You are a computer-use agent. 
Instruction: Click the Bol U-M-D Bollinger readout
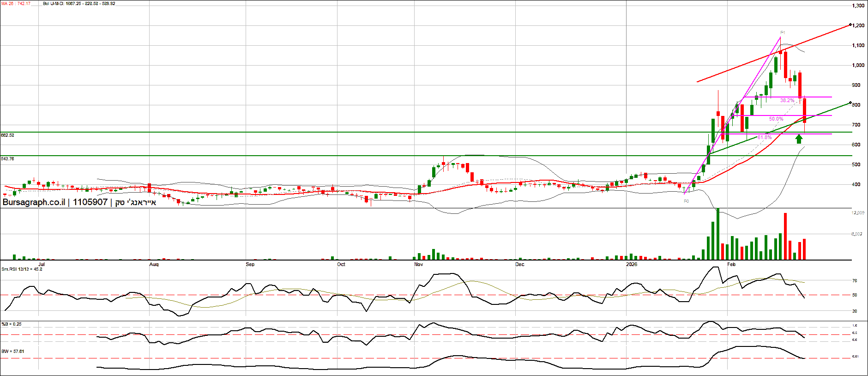79,4
